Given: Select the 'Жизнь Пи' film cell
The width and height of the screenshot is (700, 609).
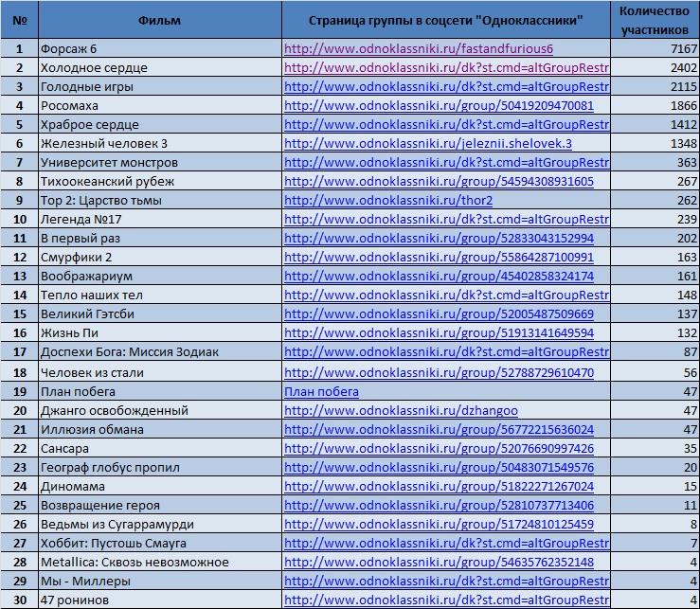Looking at the screenshot, I should [160, 333].
